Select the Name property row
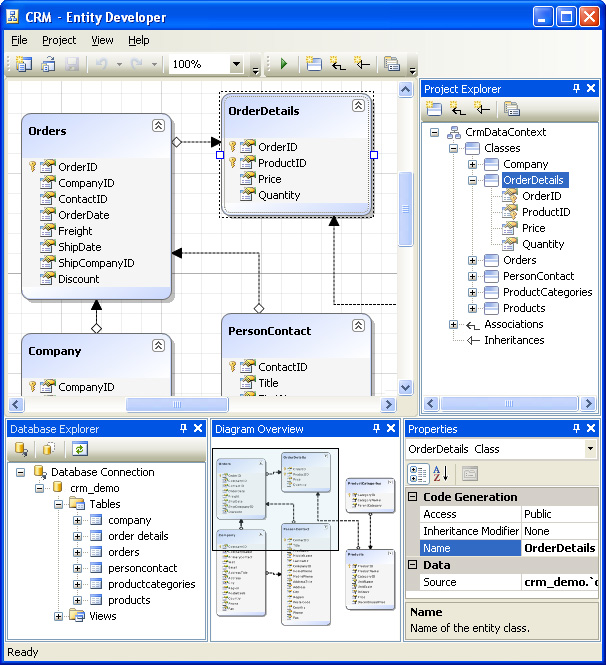Viewport: 606px width, 665px height. [x=470, y=548]
